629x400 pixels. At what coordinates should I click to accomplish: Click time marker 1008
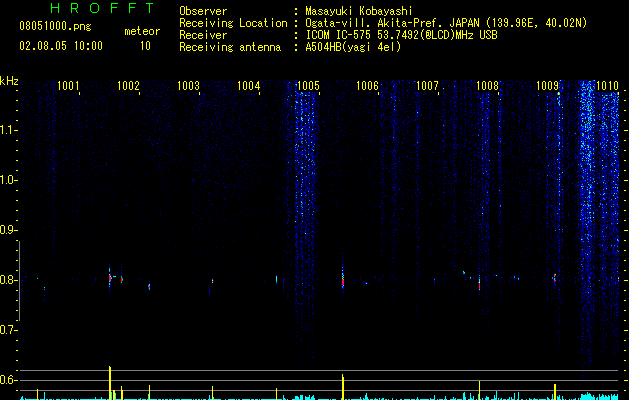[x=487, y=86]
